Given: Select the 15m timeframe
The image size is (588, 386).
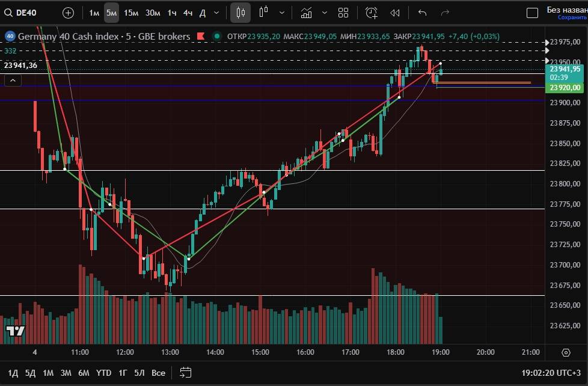Looking at the screenshot, I should pyautogui.click(x=131, y=13).
